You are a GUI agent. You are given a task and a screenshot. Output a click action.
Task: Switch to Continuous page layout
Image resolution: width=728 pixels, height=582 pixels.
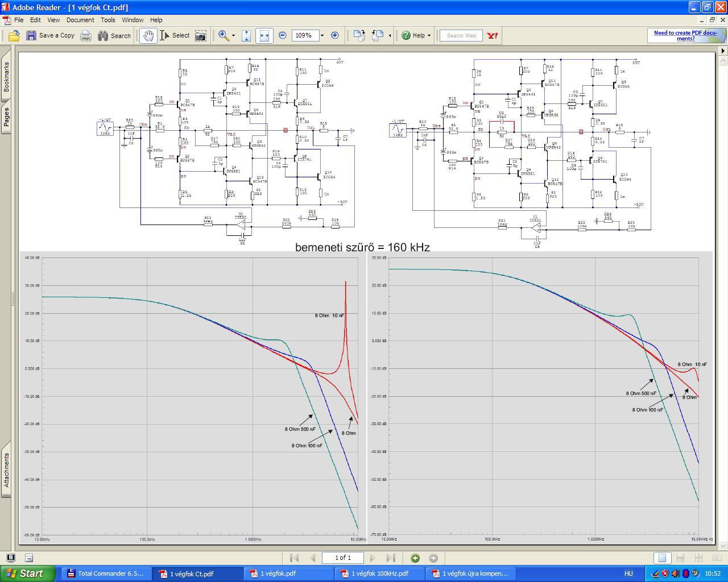[680, 558]
